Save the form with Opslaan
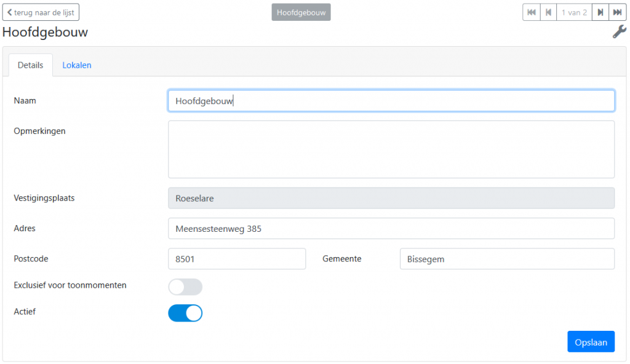The image size is (630, 364). (x=591, y=342)
